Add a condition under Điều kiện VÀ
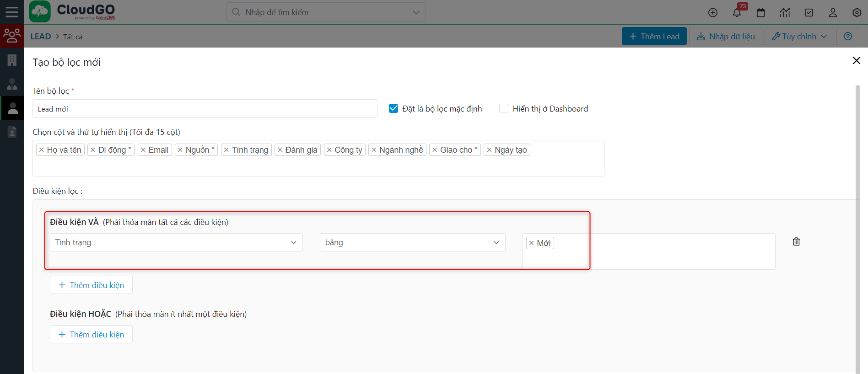The image size is (868, 374). coord(91,285)
